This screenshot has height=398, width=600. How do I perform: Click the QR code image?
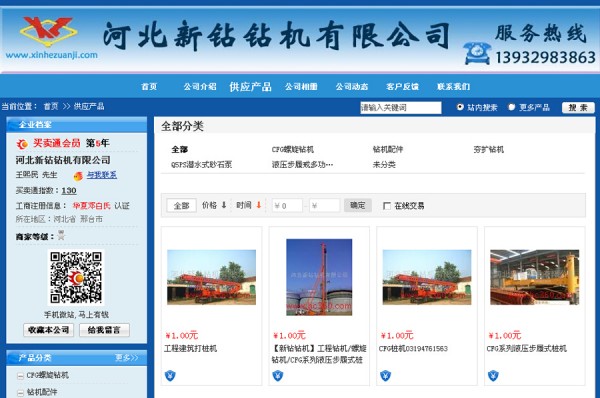[76, 277]
